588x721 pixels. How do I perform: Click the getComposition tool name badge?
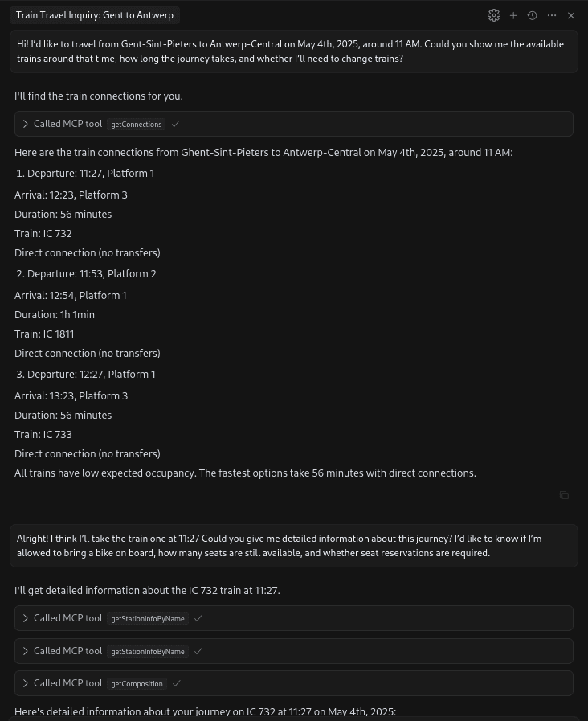pos(137,683)
